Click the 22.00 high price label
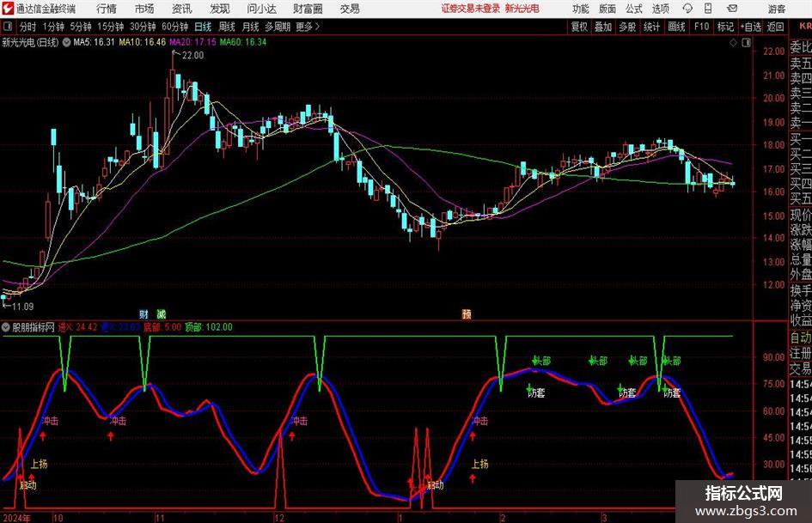Image resolution: width=812 pixels, height=523 pixels. pos(192,56)
